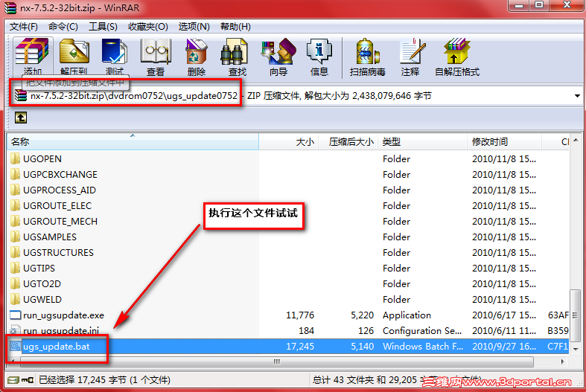This screenshot has height=392, width=586.
Task: Select the UGTO2D folder name
Action: (x=42, y=284)
